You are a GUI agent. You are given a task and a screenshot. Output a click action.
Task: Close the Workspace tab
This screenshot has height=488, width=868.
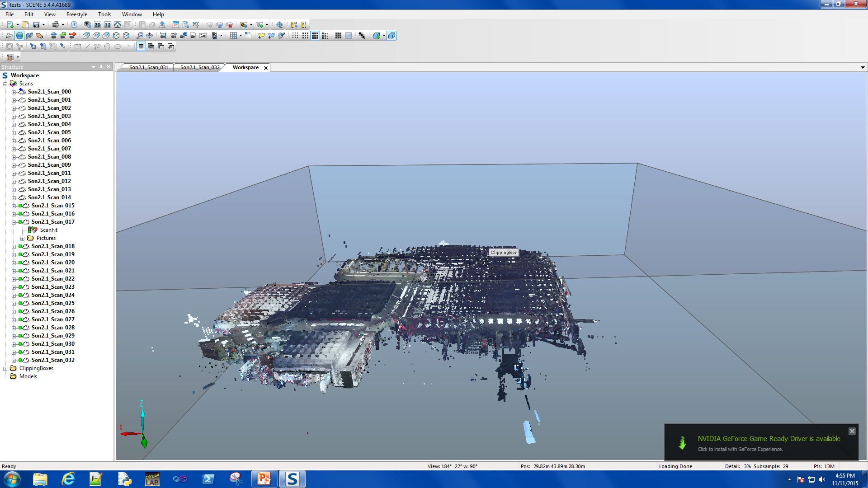tap(266, 68)
